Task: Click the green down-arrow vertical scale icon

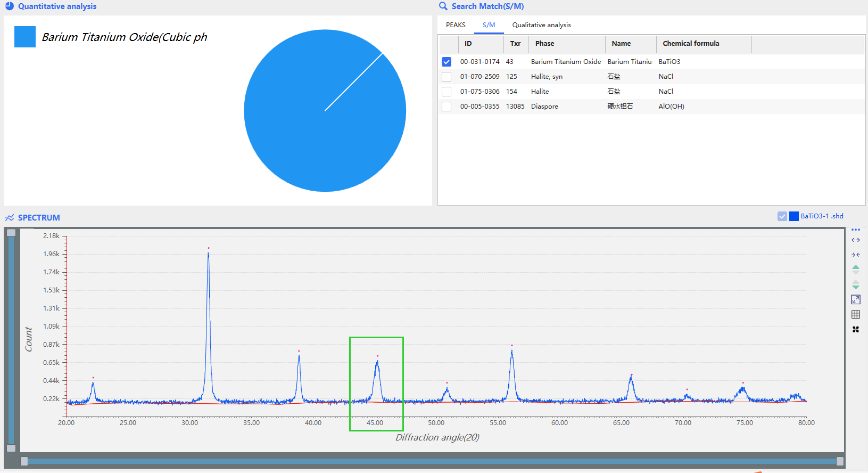Action: pyautogui.click(x=856, y=285)
